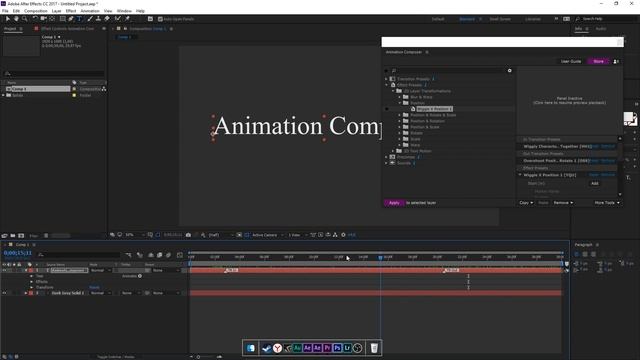Click Apply to selected layer button

[394, 203]
